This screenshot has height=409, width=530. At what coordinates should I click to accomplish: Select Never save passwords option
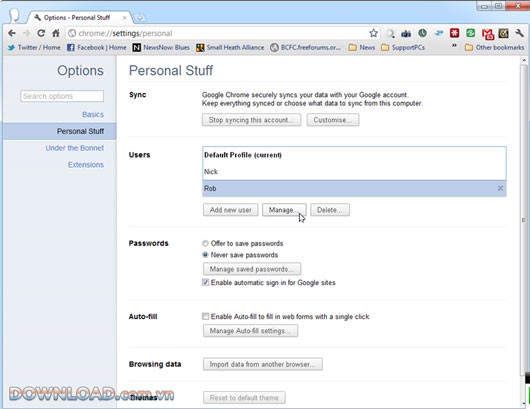click(205, 255)
